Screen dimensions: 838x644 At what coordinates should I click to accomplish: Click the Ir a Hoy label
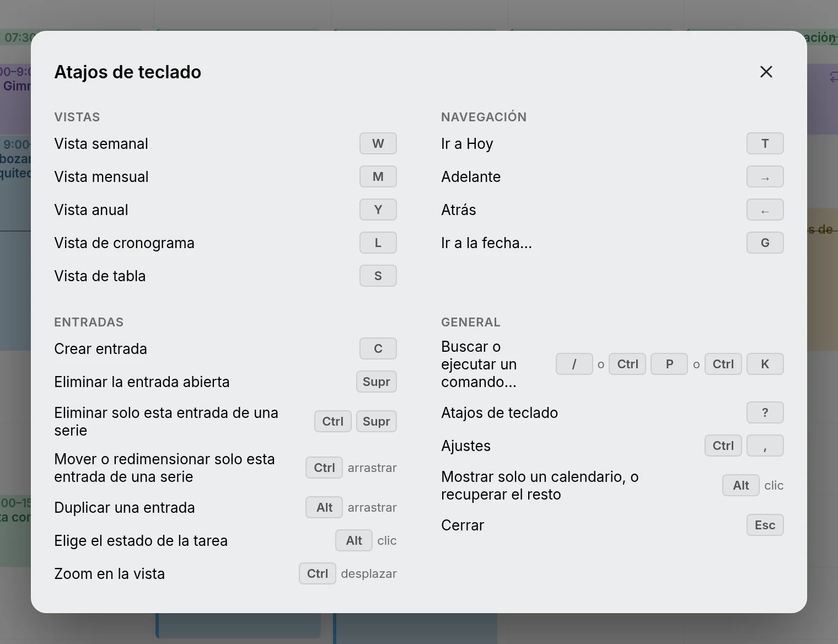pyautogui.click(x=467, y=144)
